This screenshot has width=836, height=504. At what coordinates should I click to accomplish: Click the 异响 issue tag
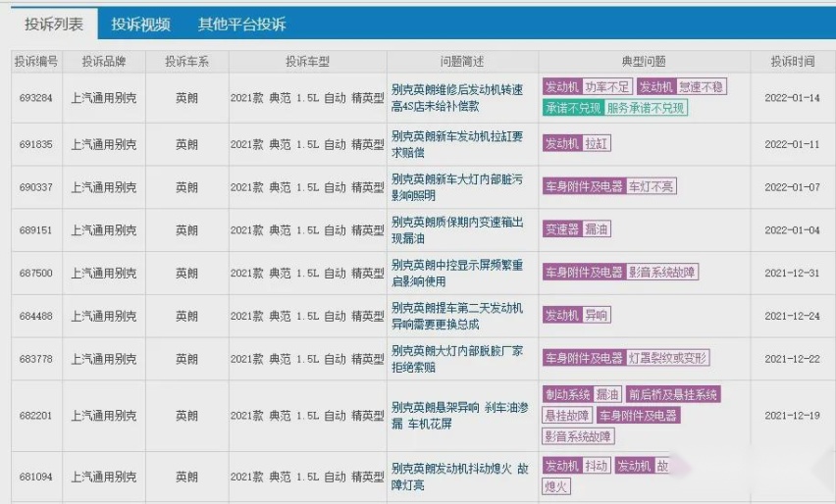pos(596,315)
